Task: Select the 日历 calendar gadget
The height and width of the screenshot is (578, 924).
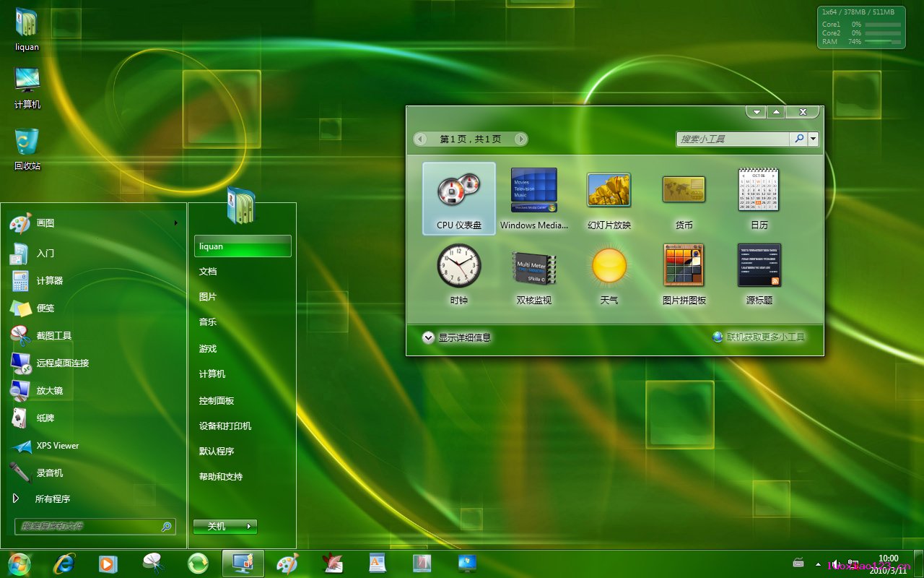Action: [x=759, y=190]
